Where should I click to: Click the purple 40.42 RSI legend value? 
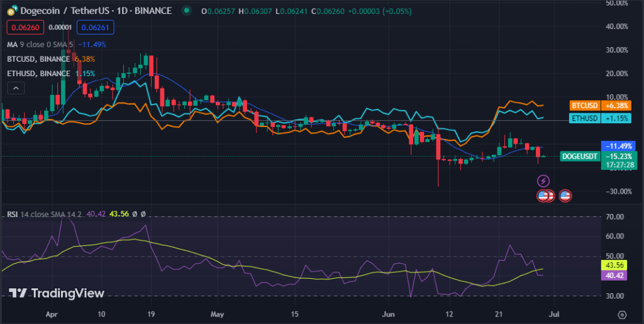(x=96, y=214)
